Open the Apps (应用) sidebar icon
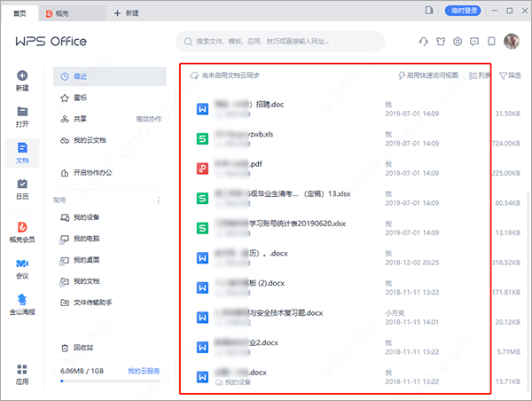 (x=22, y=374)
